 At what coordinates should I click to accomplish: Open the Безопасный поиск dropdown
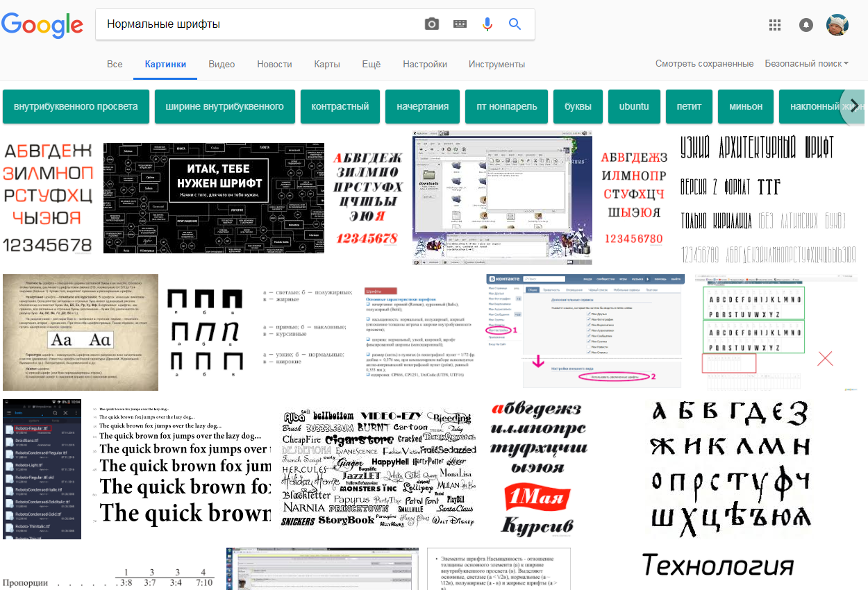tap(806, 62)
